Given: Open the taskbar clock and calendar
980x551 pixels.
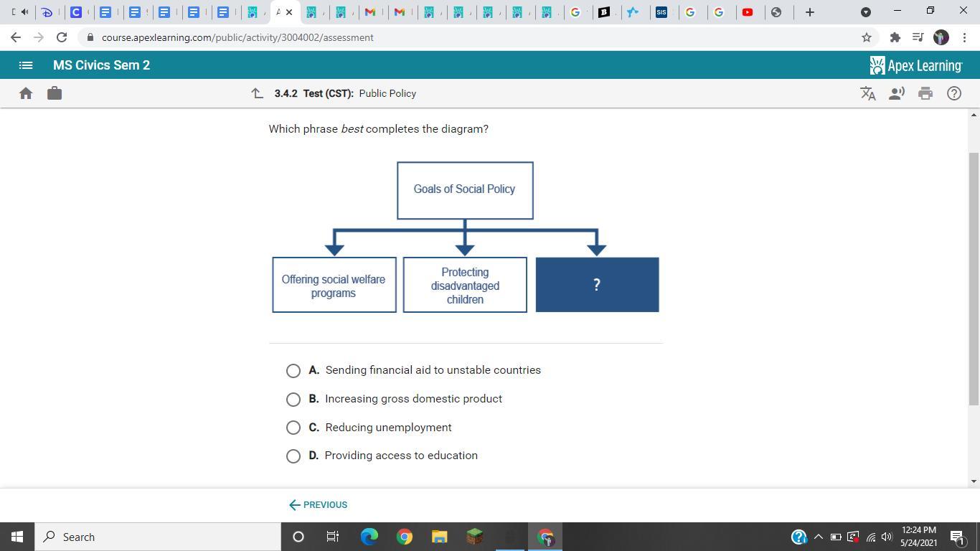Looking at the screenshot, I should tap(919, 537).
